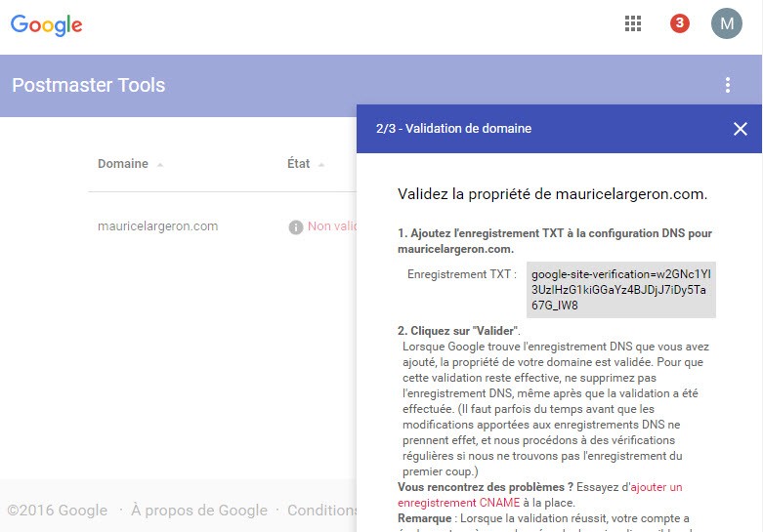Sort by Domaine column arrow

pyautogui.click(x=160, y=165)
